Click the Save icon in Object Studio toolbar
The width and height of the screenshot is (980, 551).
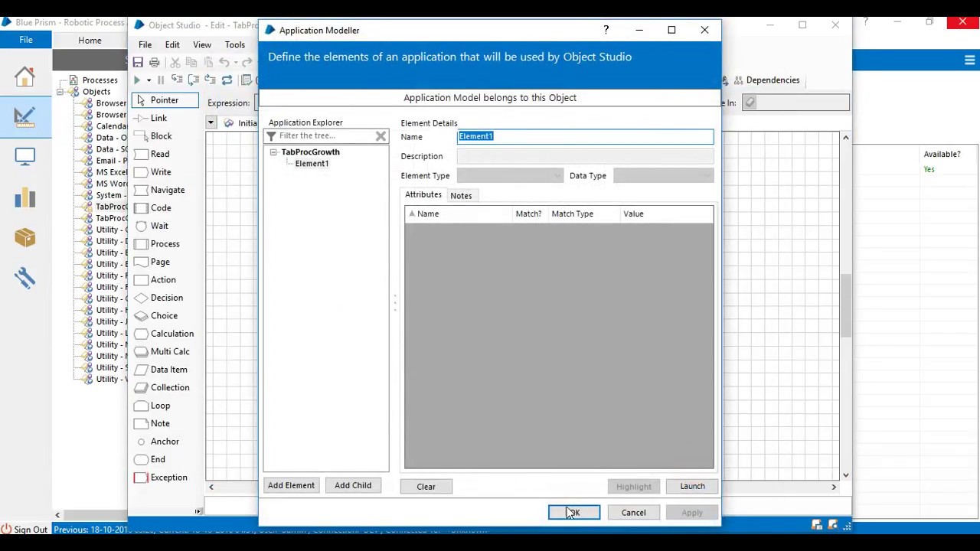(x=138, y=62)
